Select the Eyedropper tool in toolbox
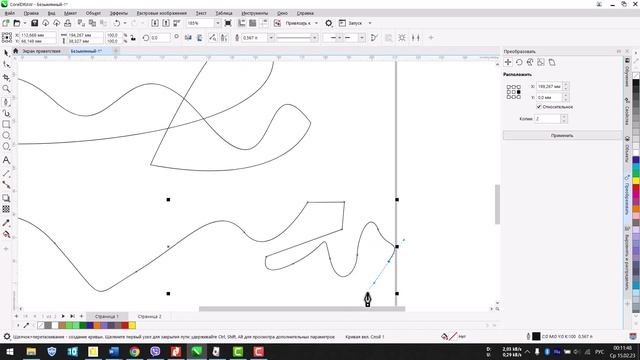The image size is (640, 360). 6,223
